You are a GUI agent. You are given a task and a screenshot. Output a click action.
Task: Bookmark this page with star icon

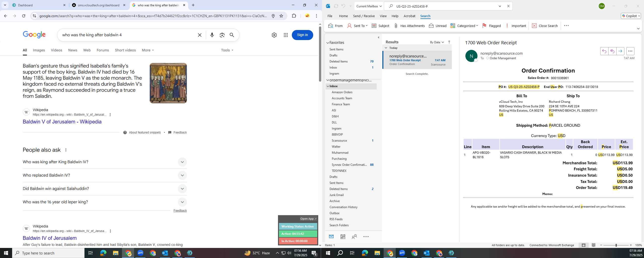(281, 16)
